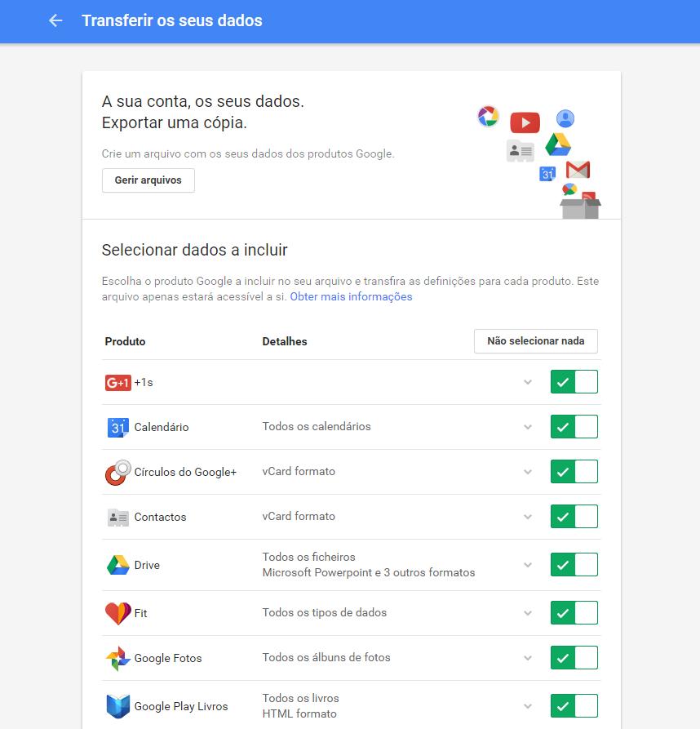
Task: Click the Google Play Livros icon
Action: (117, 706)
